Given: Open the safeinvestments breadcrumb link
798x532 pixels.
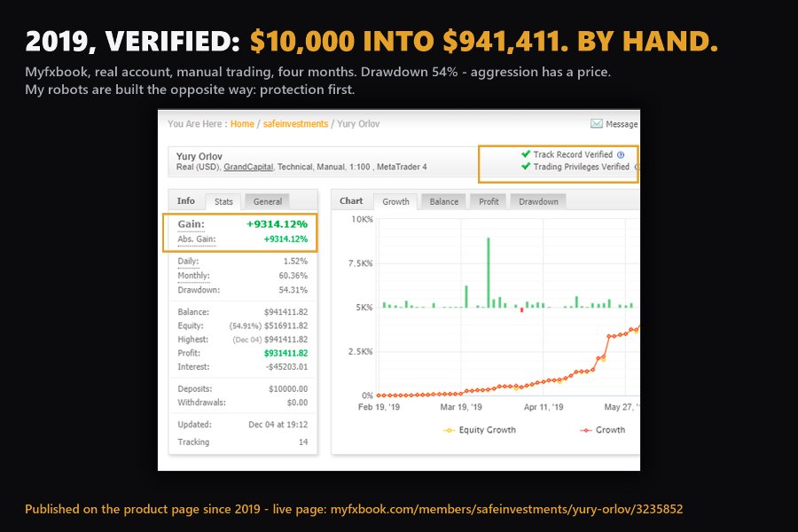Looking at the screenshot, I should 295,124.
